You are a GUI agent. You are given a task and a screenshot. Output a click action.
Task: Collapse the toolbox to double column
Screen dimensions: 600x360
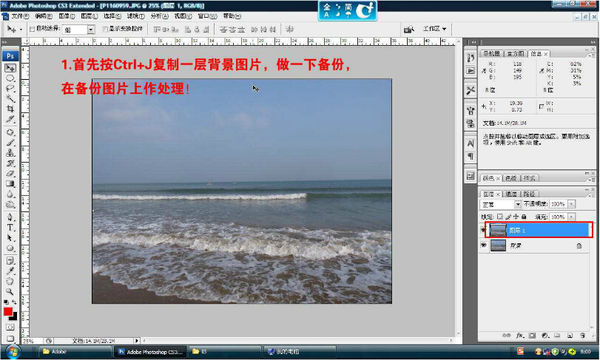click(5, 42)
